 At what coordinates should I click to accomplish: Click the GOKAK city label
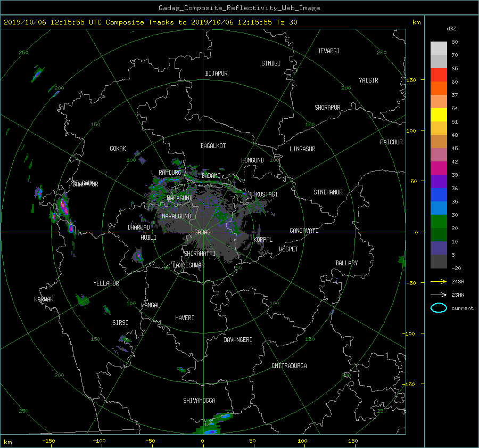pyautogui.click(x=118, y=148)
